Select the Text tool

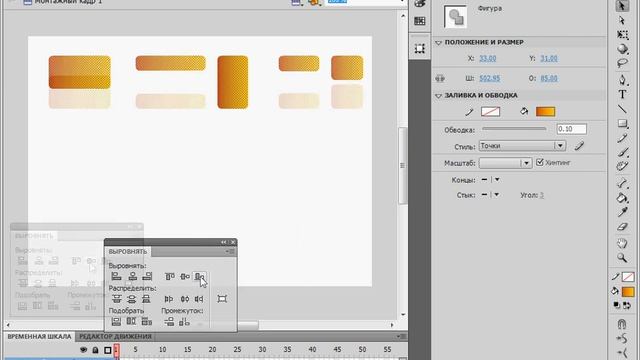point(622,94)
